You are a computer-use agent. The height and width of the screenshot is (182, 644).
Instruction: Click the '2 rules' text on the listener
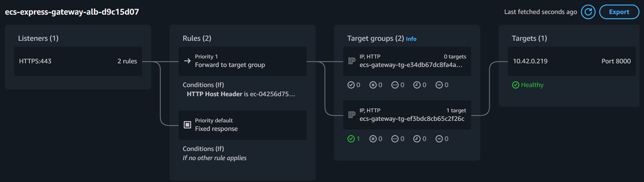tap(127, 61)
